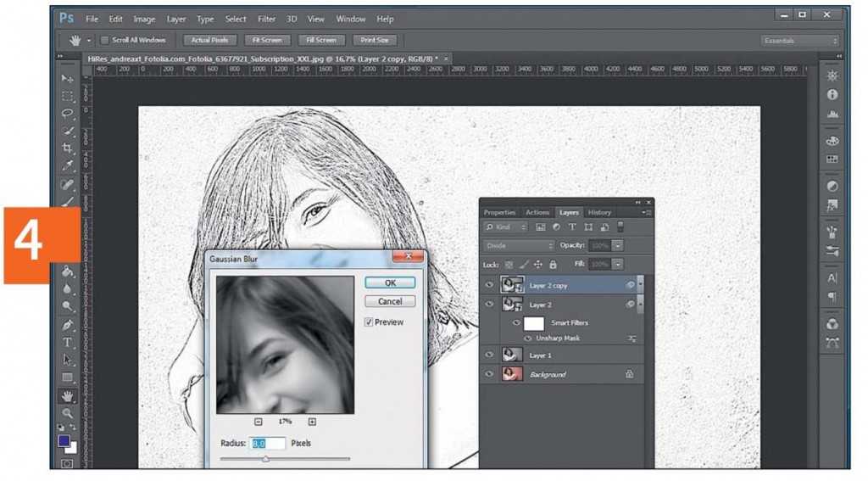Click the Radius pixels input field
Screen dimensions: 868x481
(x=268, y=443)
